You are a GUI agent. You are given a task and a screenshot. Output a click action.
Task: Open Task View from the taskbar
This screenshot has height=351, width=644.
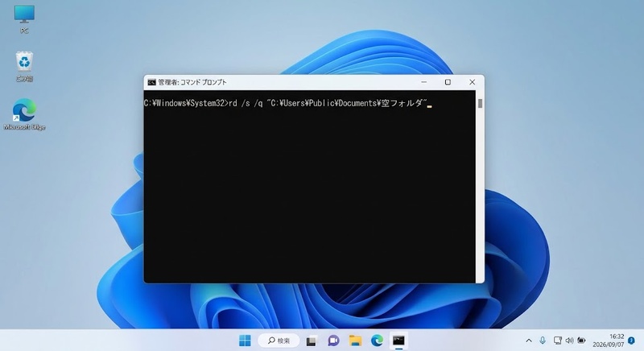(312, 341)
